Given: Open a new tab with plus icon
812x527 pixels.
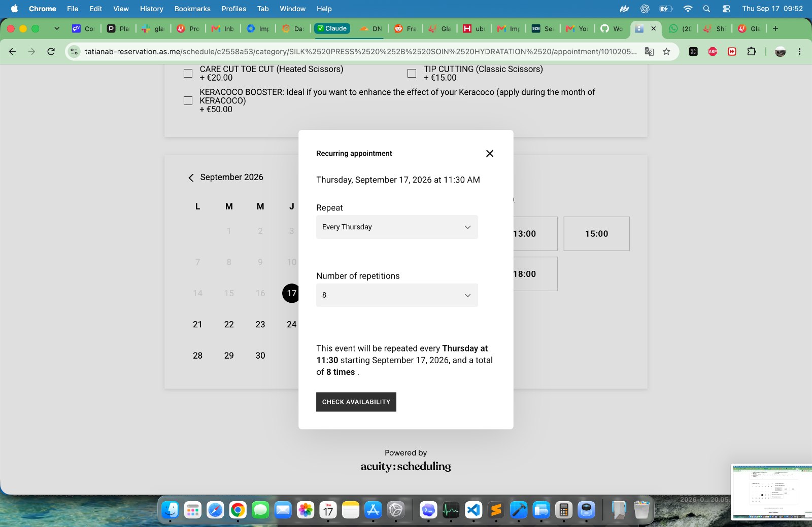Looking at the screenshot, I should click(x=775, y=28).
